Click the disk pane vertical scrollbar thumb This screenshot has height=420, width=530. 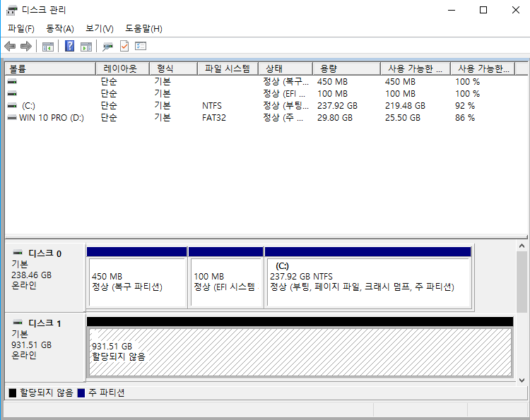tap(522, 282)
